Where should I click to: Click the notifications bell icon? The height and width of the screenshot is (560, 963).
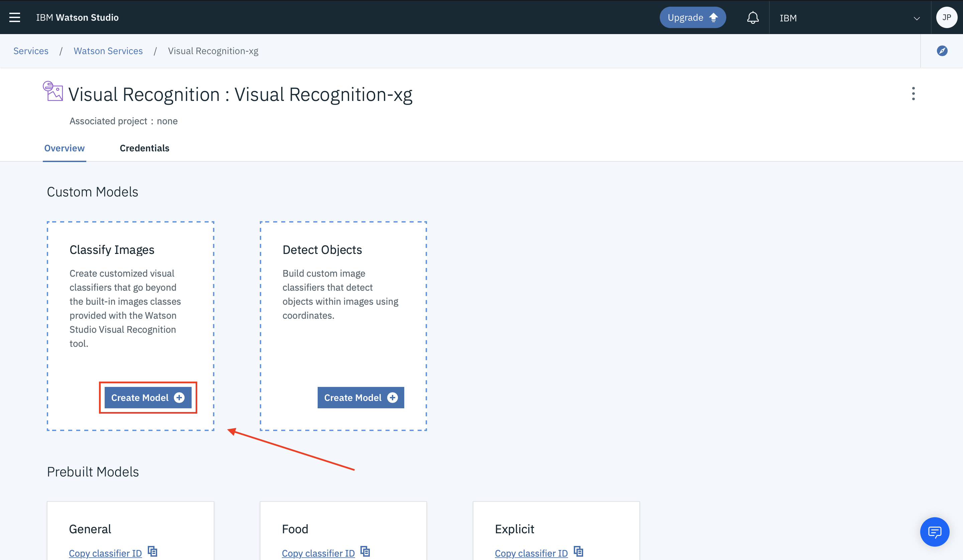(752, 18)
